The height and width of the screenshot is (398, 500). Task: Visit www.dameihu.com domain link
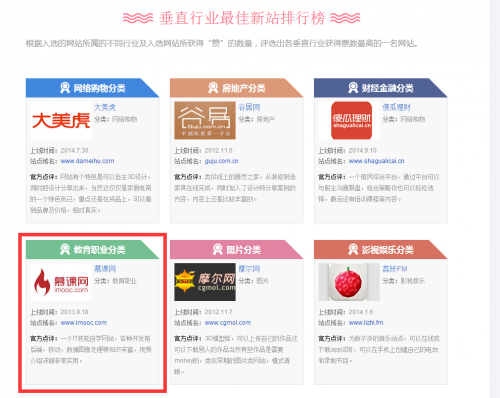click(x=87, y=161)
